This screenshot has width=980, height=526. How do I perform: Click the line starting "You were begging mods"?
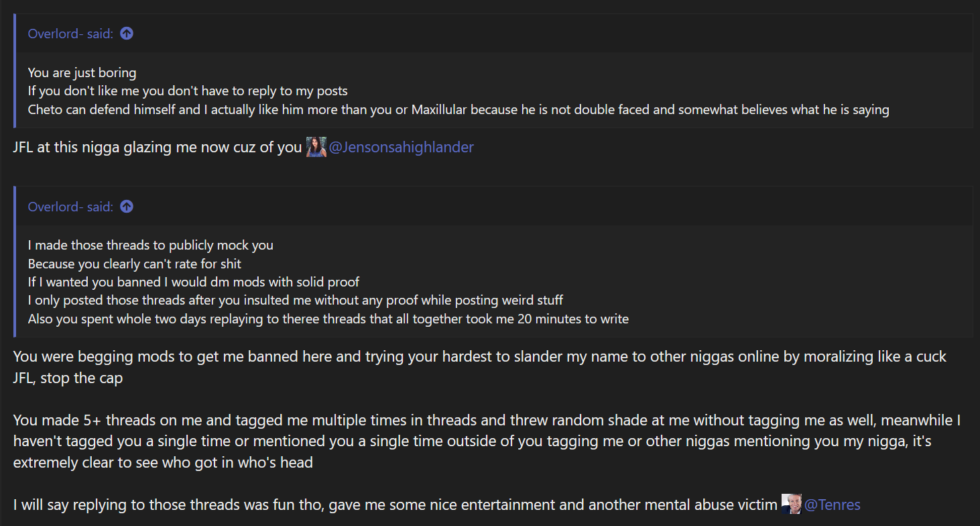tap(479, 356)
